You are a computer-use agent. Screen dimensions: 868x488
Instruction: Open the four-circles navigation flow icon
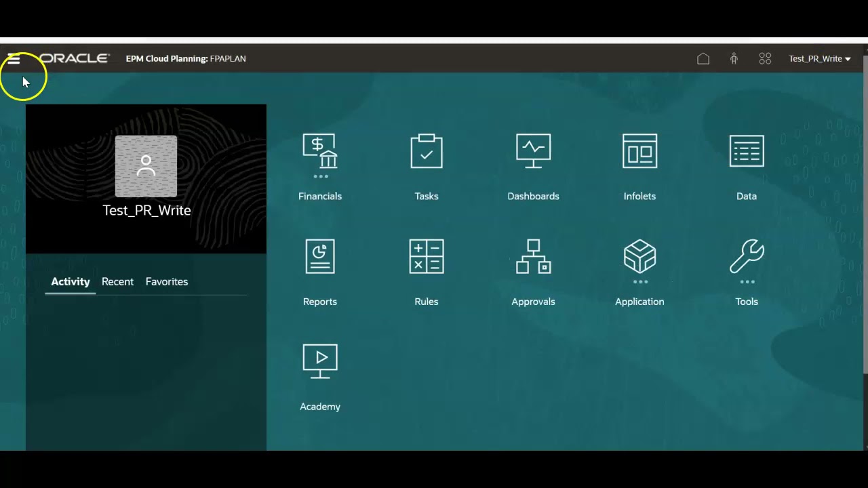tap(765, 59)
